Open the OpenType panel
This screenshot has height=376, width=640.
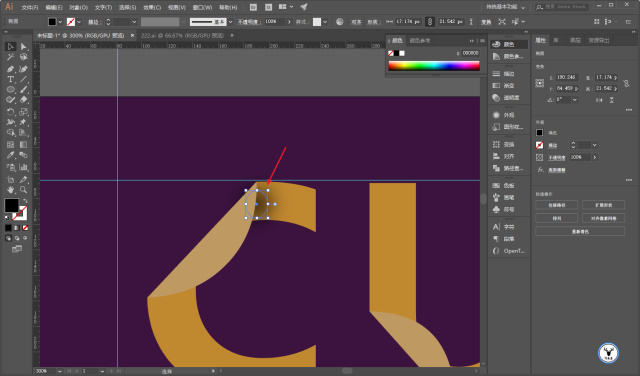coord(509,251)
